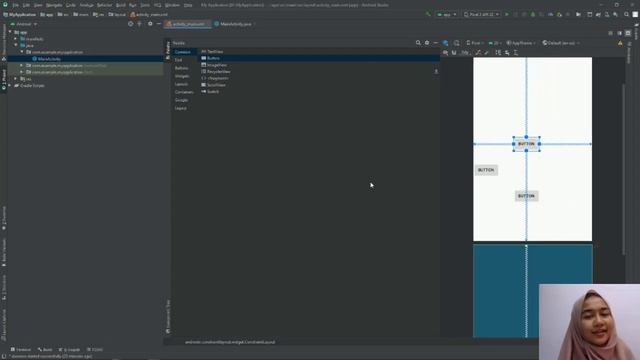Viewport: 640px width, 360px height.
Task: Click the align icon in designer toolbar
Action: click(507, 53)
